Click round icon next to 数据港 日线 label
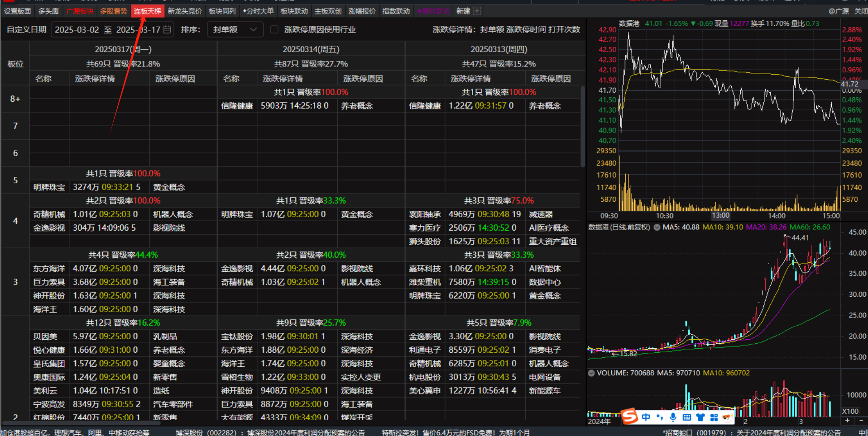 [x=657, y=227]
